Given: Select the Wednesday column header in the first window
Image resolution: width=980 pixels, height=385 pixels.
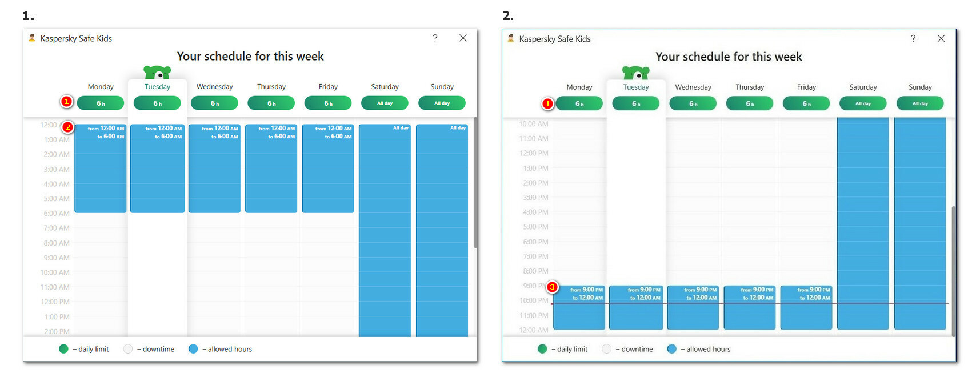Looking at the screenshot, I should pyautogui.click(x=214, y=87).
